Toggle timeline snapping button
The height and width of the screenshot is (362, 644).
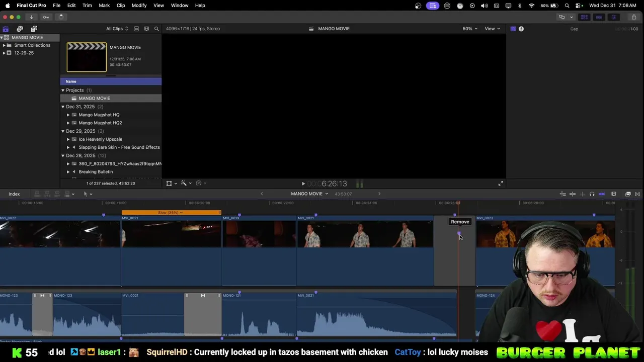(602, 194)
